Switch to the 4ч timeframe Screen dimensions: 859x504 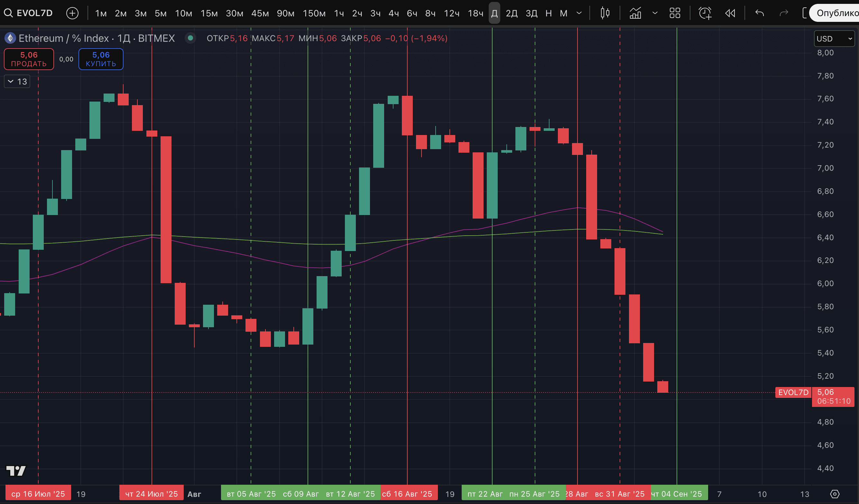point(393,13)
